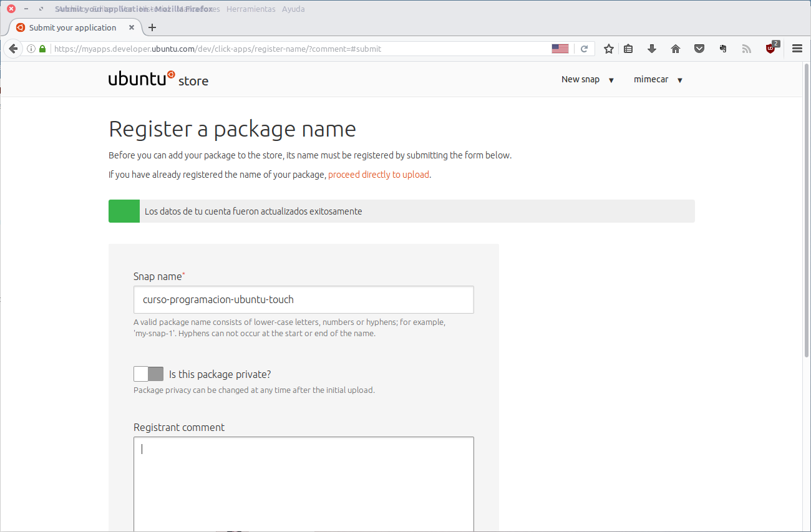Viewport: 811px width, 532px height.
Task: Click the RSS feed icon
Action: pos(747,49)
